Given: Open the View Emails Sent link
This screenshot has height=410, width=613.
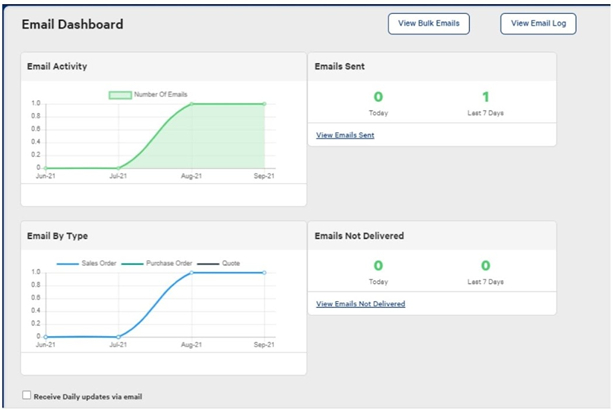Looking at the screenshot, I should 345,135.
